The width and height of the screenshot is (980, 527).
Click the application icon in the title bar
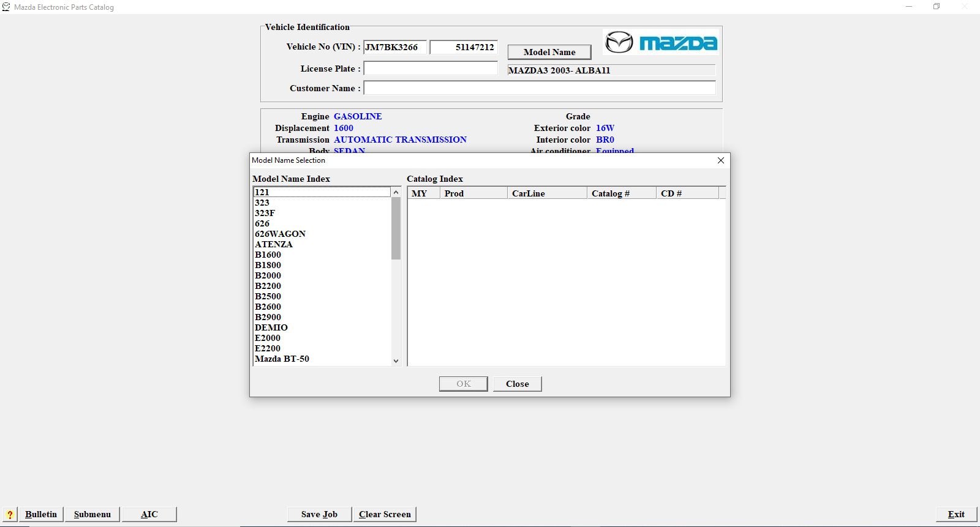point(6,7)
